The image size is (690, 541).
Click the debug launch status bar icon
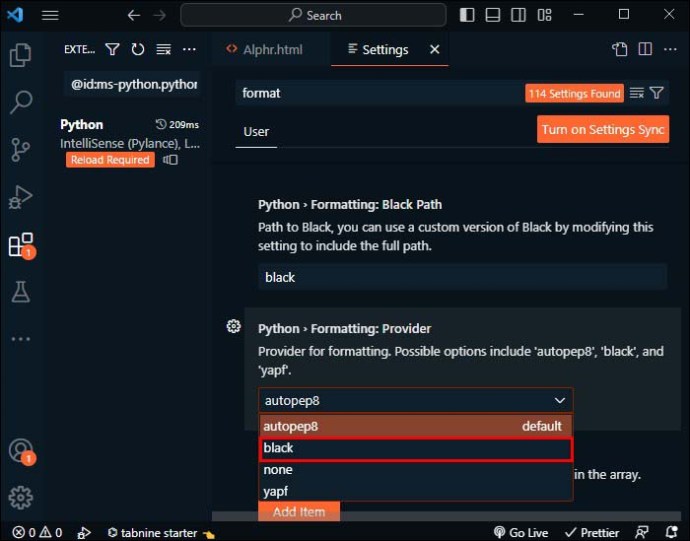click(x=84, y=533)
